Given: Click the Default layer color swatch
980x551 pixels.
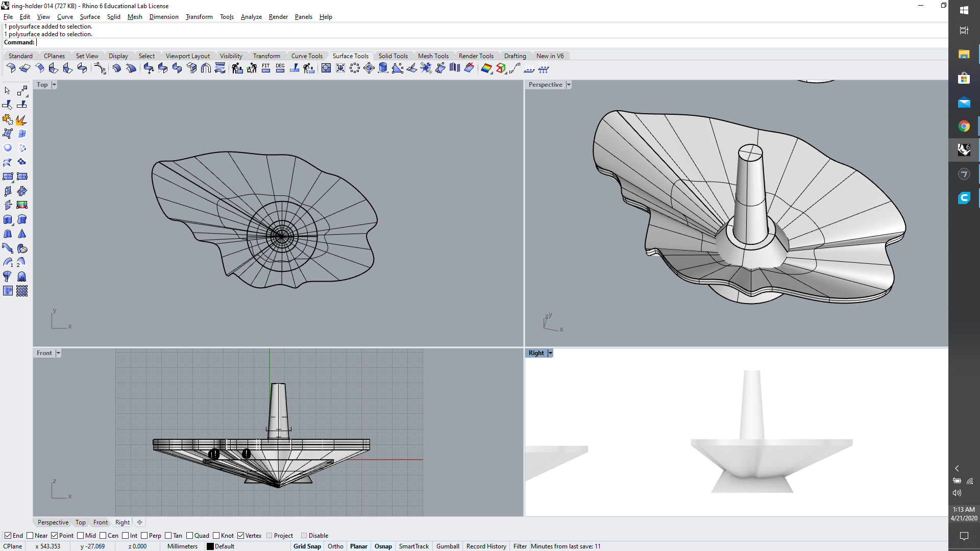Looking at the screenshot, I should (211, 546).
